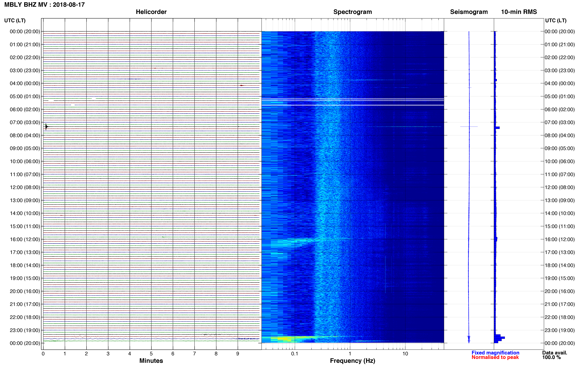Click the Minutes axis label
Screen dimensions: 588x368
point(151,361)
